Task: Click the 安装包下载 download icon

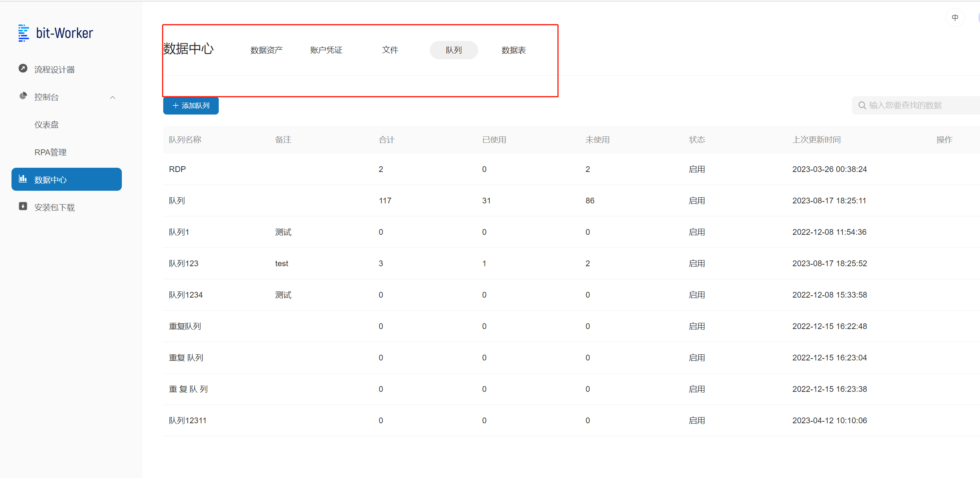Action: click(23, 206)
